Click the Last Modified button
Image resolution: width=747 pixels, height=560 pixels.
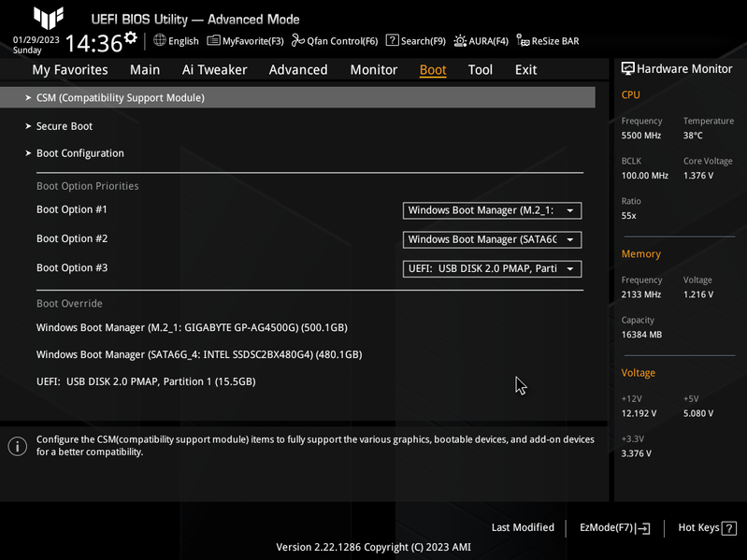[523, 528]
